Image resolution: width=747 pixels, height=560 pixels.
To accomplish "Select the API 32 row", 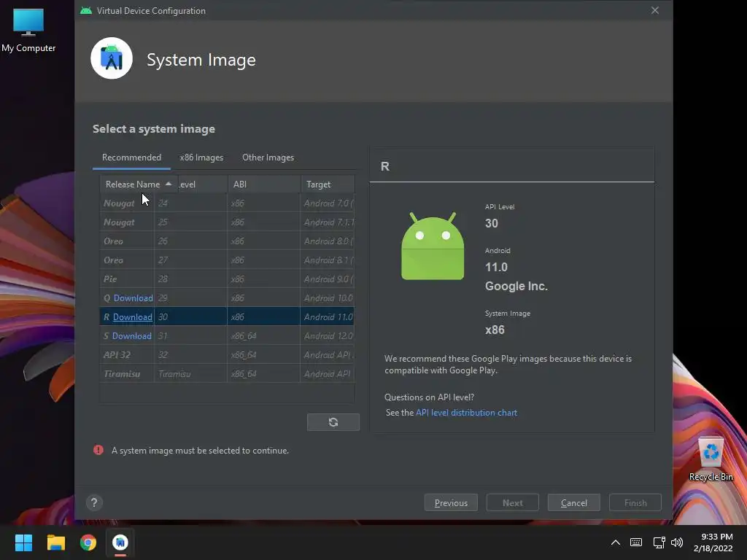I will pyautogui.click(x=228, y=355).
